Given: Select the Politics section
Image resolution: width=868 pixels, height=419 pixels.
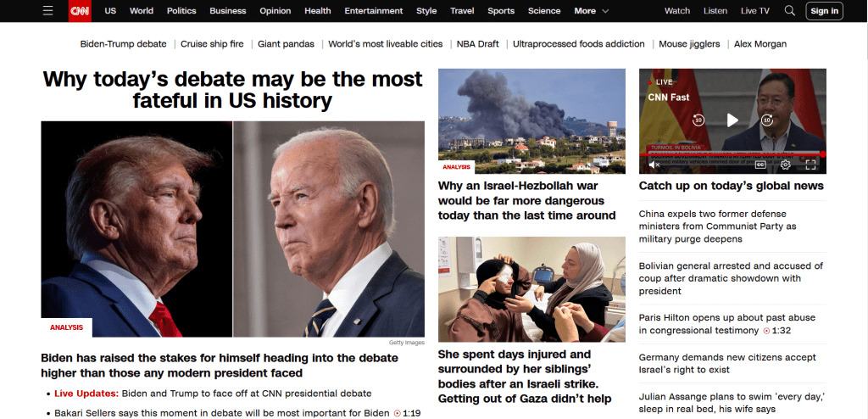Looking at the screenshot, I should tap(181, 11).
